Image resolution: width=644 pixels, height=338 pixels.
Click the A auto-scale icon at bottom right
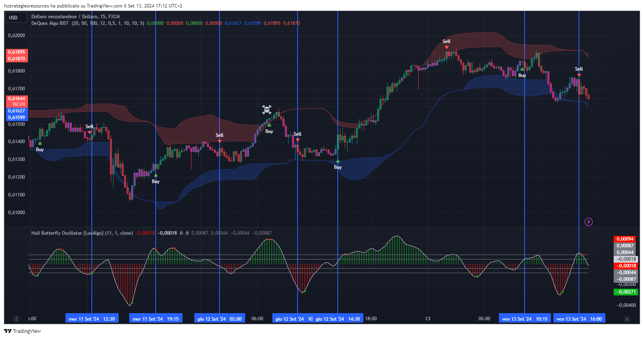(x=627, y=319)
